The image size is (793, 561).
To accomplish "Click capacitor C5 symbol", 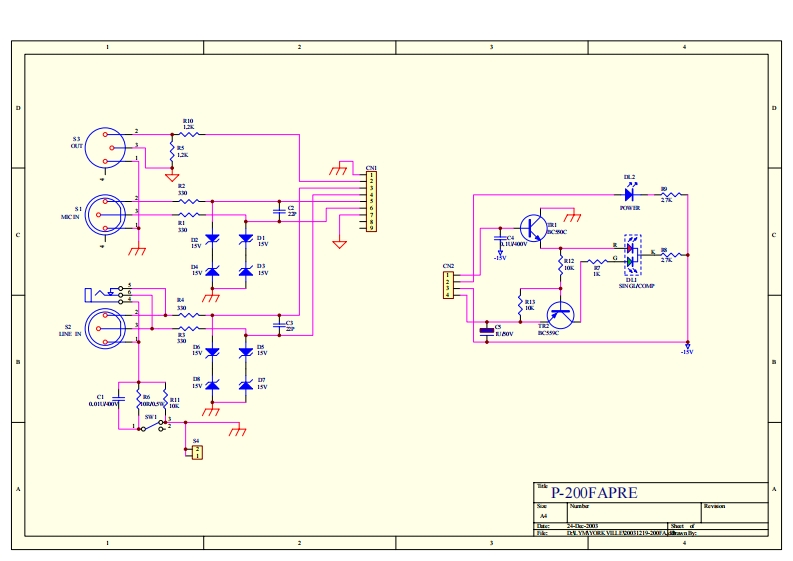I will pos(487,328).
